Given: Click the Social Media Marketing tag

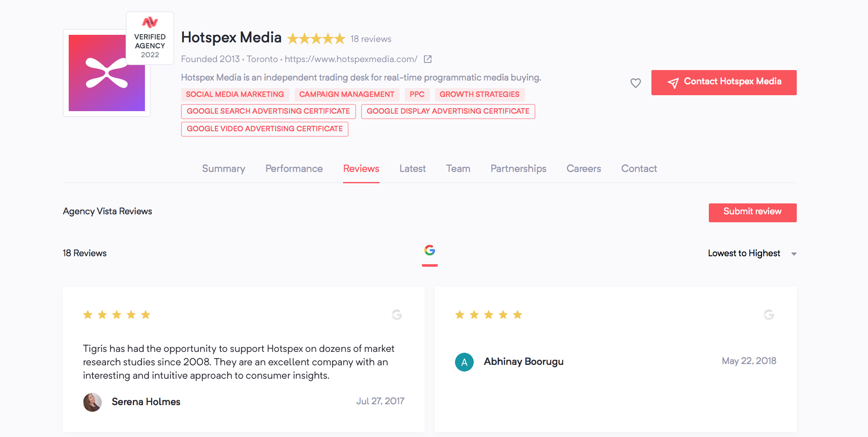Looking at the screenshot, I should coord(235,94).
